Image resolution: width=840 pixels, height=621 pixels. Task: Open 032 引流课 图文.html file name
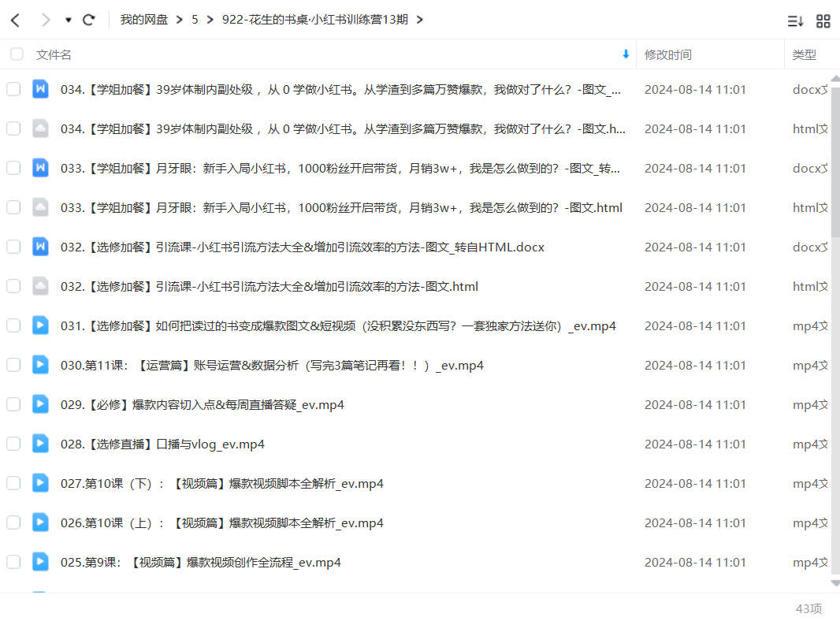pyautogui.click(x=269, y=287)
